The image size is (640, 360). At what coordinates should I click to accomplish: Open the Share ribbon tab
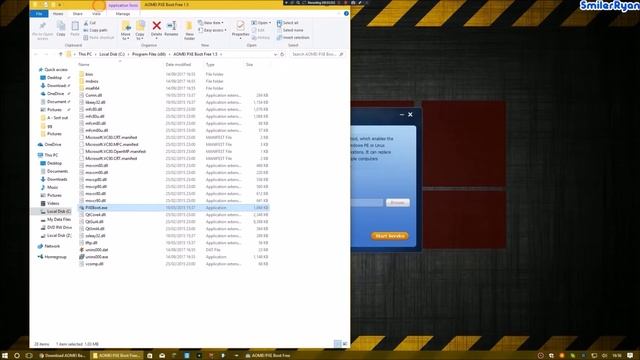point(78,14)
